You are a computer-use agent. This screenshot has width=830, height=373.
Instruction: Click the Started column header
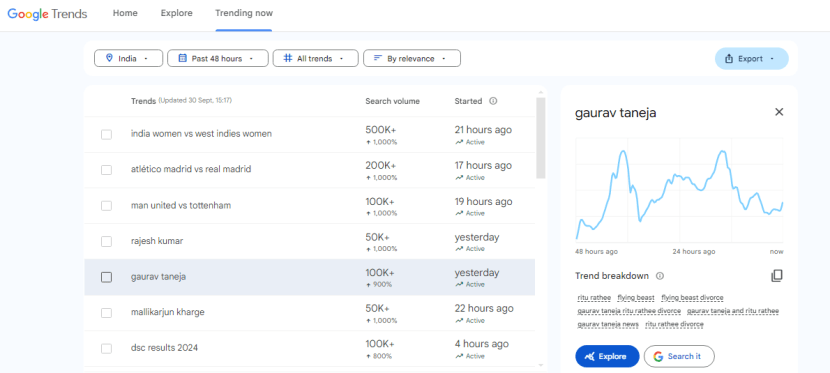pos(468,101)
